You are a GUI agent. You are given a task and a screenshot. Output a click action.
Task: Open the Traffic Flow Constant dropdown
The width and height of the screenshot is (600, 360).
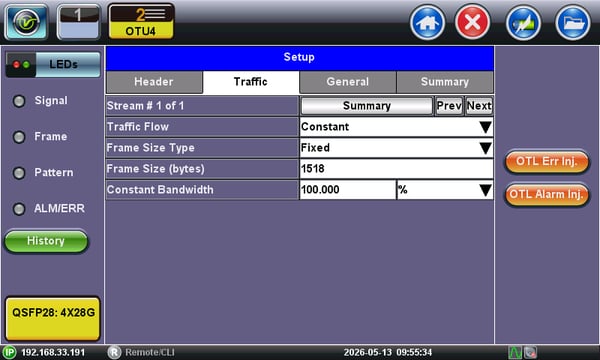[396, 127]
